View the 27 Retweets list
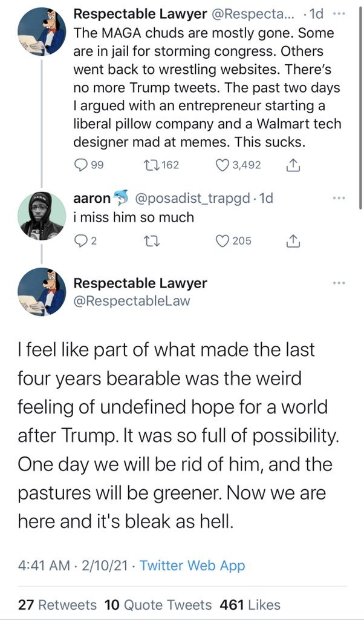This screenshot has width=364, height=620. pos(57,604)
